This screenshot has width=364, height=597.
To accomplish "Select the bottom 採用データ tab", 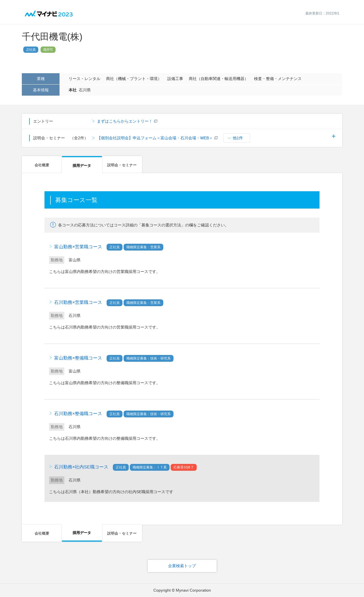I will 82,533.
